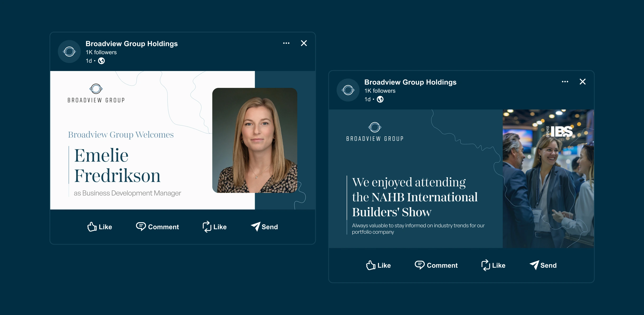644x315 pixels.
Task: Click company avatar logo on left post
Action: click(x=69, y=52)
